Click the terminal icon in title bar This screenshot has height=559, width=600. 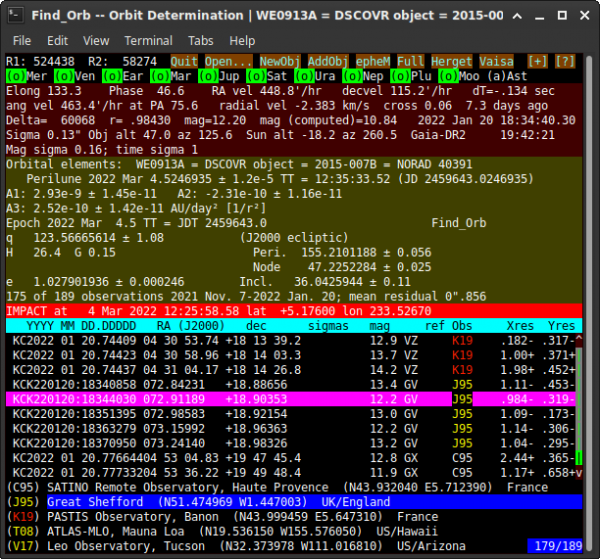coord(16,15)
